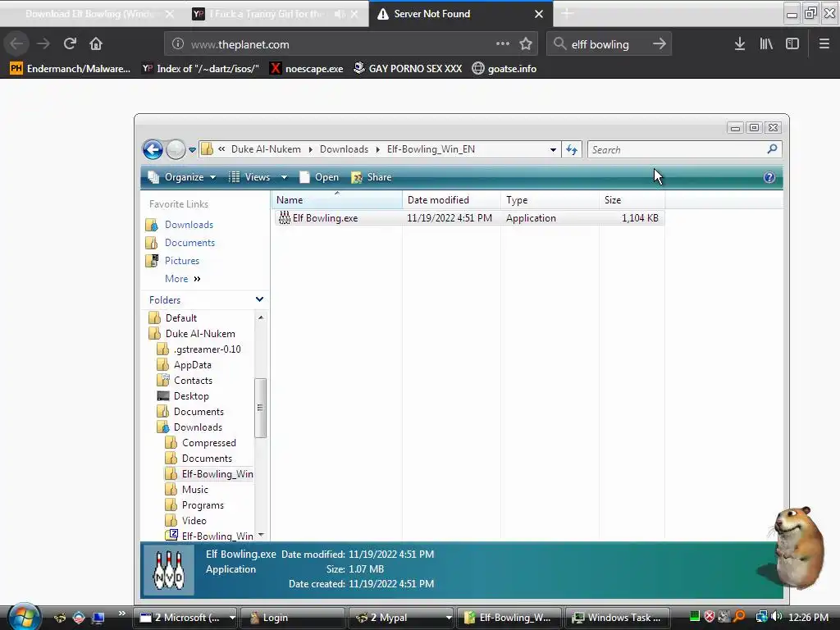Click the Elf Bowling preview thumbnail

click(169, 571)
